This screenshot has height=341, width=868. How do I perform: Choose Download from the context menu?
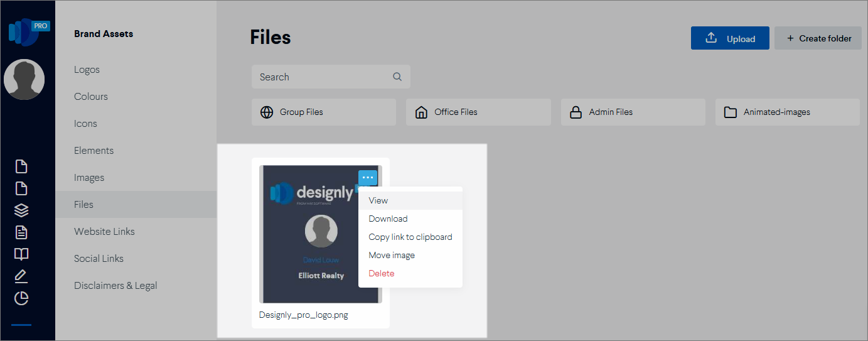click(410, 219)
